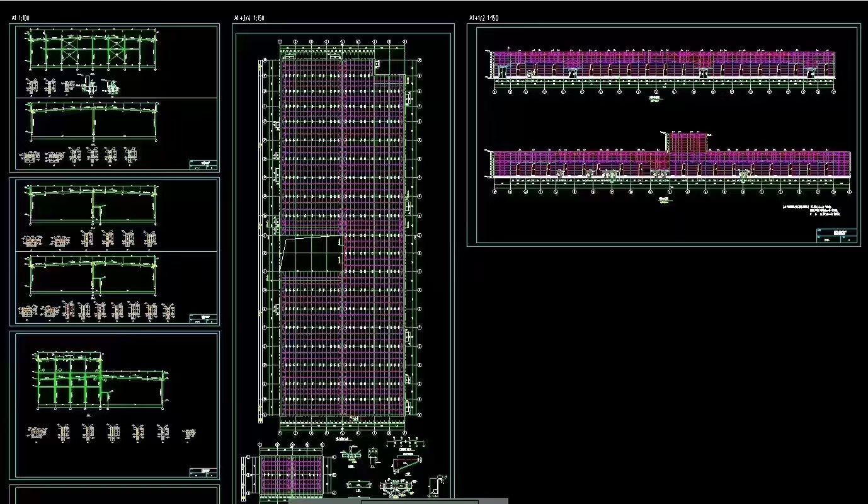Click the horizontal scrollbar at the bottom
The height and width of the screenshot is (504, 868).
[x=398, y=501]
